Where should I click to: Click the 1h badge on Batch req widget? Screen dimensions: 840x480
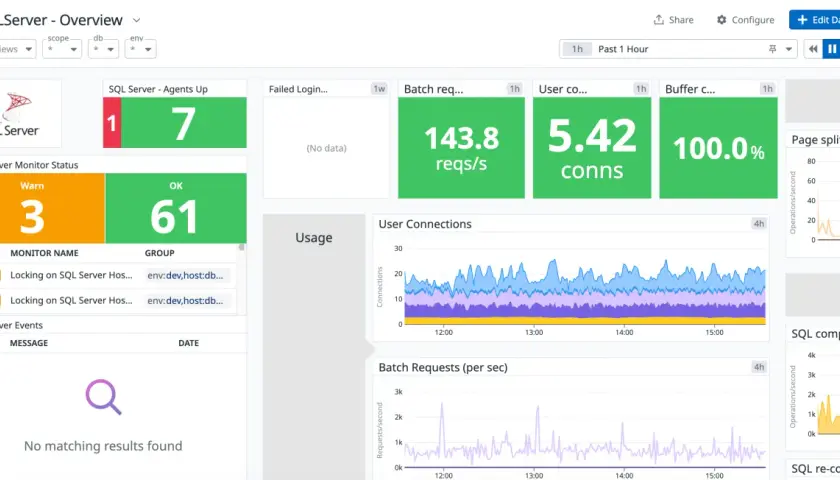[x=515, y=89]
